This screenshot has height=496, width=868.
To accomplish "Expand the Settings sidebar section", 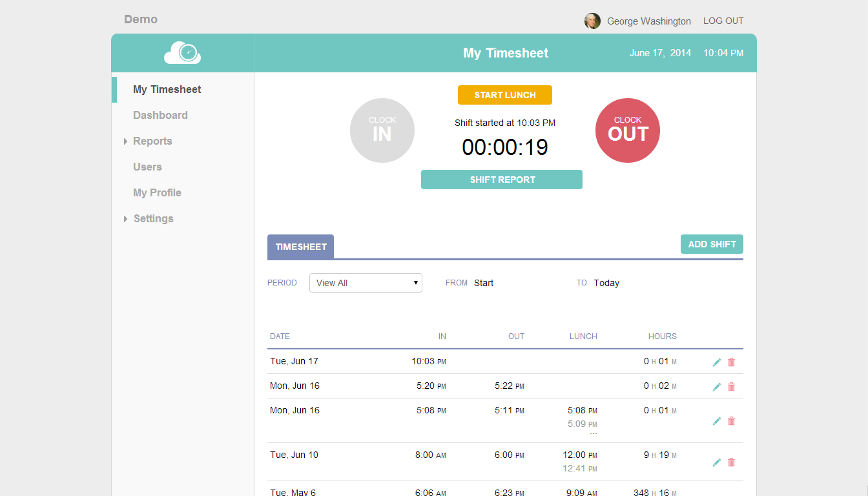I will [x=153, y=218].
